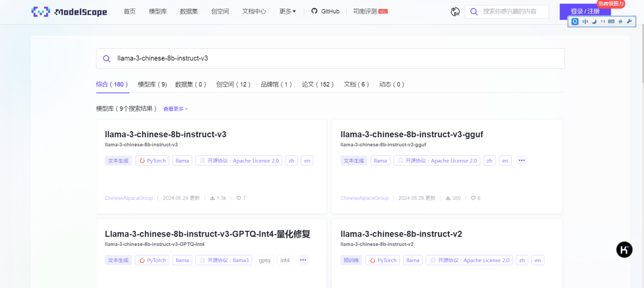644x288 pixels.
Task: Click the 登录 / 注册 button
Action: tap(585, 12)
